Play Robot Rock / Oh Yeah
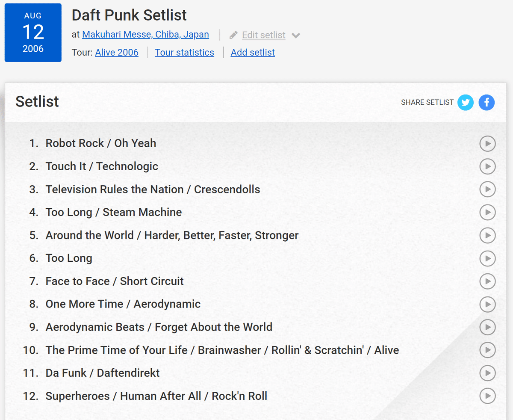Viewport: 513px width, 420px height. point(487,143)
